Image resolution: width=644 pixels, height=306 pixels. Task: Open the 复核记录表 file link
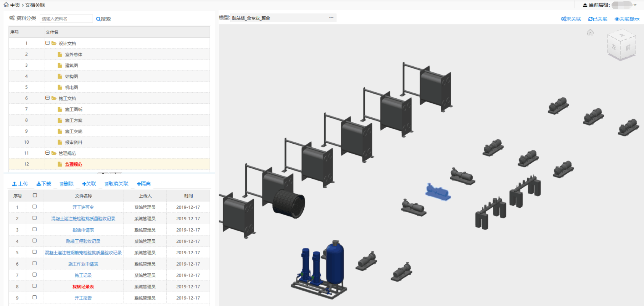pos(83,287)
